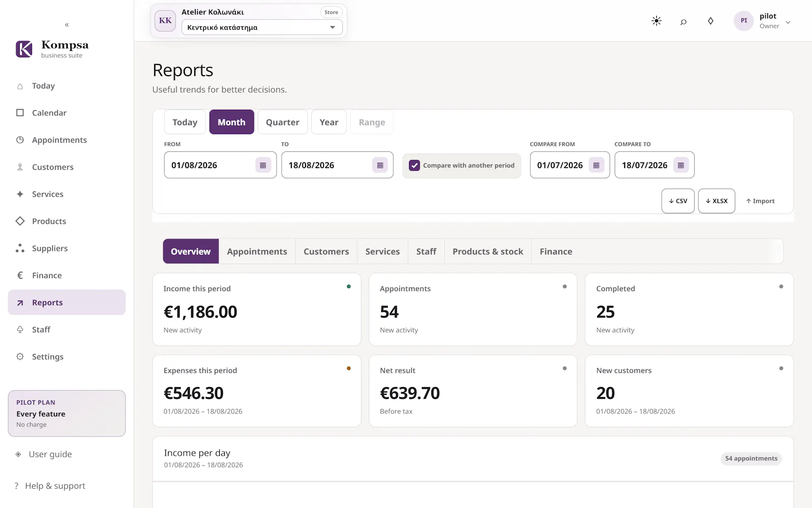Click the Appointments clock icon in the sidebar
This screenshot has width=812, height=508.
click(20, 140)
